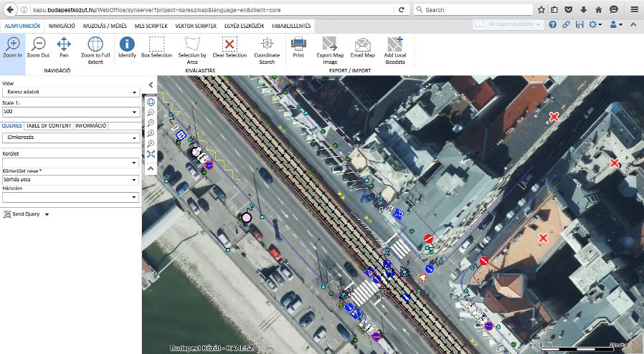Open Firefox downloads arrow icon
This screenshot has width=644, height=354.
point(584,9)
